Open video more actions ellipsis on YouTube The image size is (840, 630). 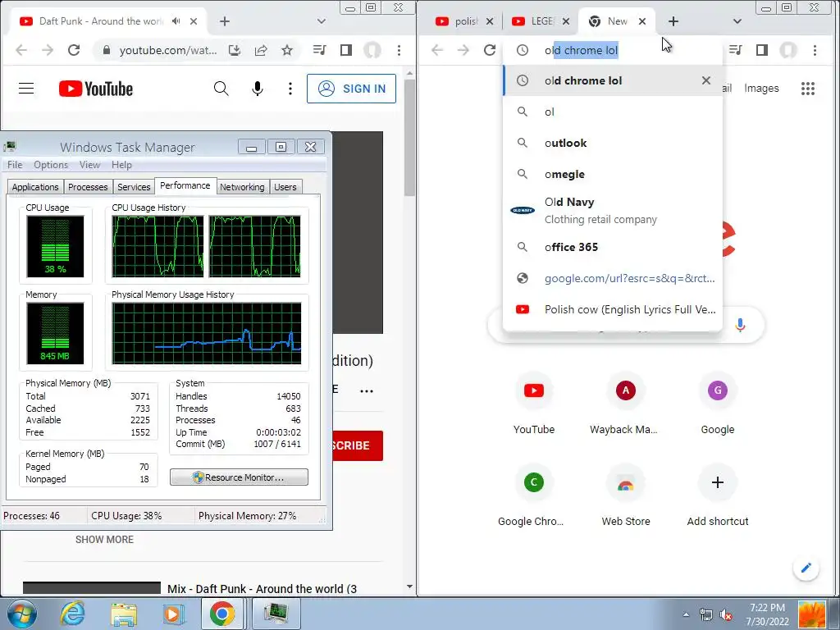(367, 391)
